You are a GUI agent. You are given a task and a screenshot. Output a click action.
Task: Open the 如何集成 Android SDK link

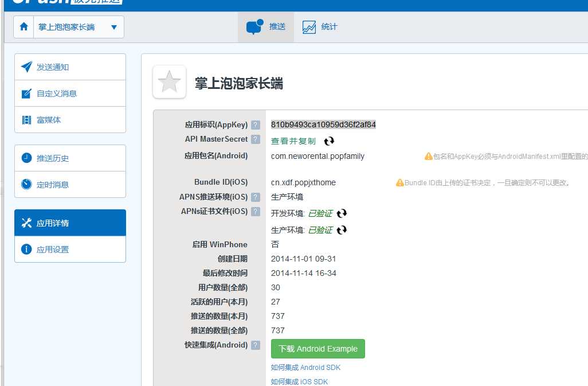[305, 368]
